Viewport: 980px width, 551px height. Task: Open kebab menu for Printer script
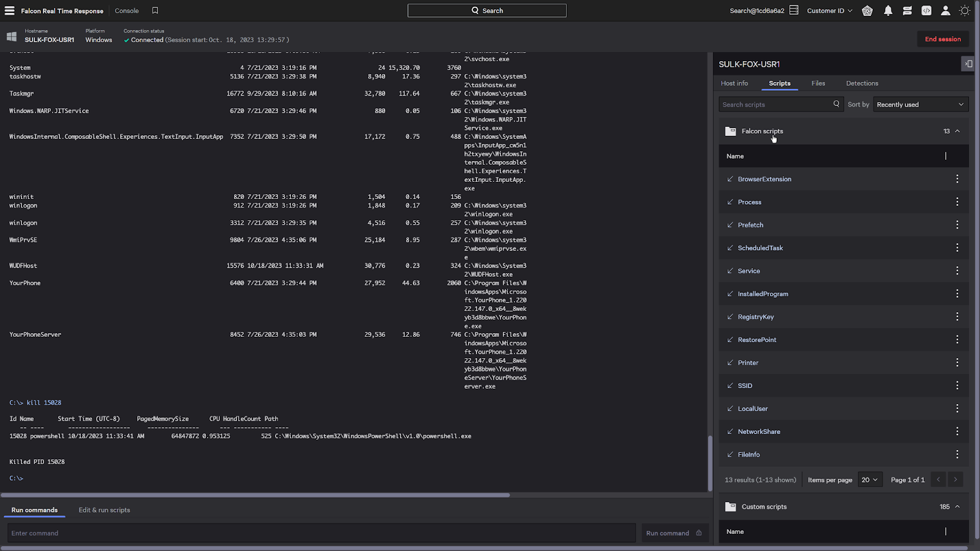click(x=957, y=362)
